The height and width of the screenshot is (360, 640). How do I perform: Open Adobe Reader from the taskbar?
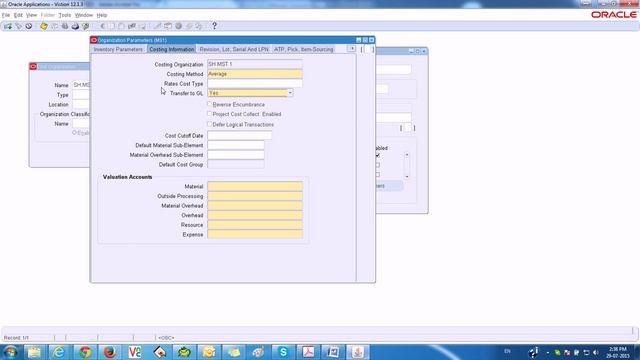[308, 352]
